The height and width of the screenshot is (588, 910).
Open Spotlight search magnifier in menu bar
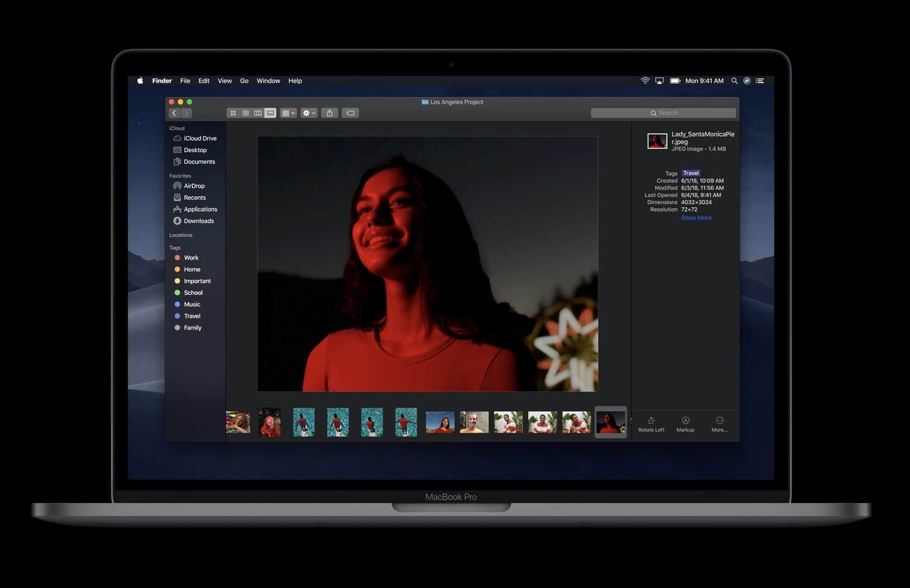click(734, 81)
